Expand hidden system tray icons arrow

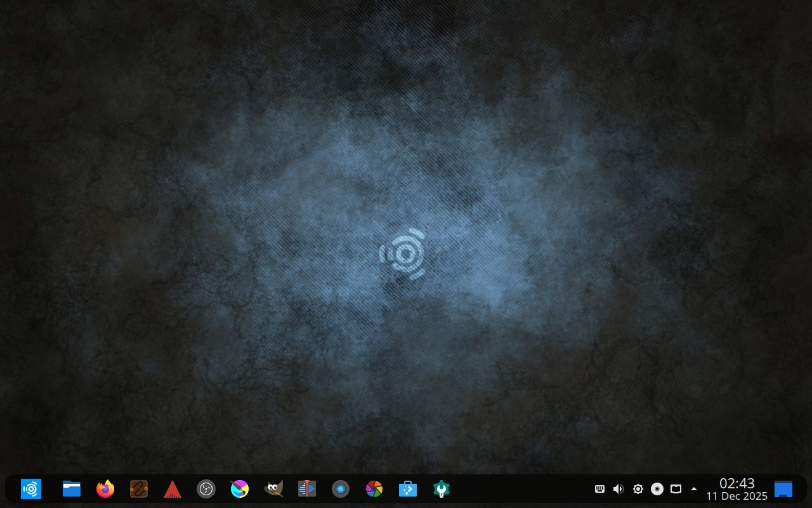coord(694,489)
